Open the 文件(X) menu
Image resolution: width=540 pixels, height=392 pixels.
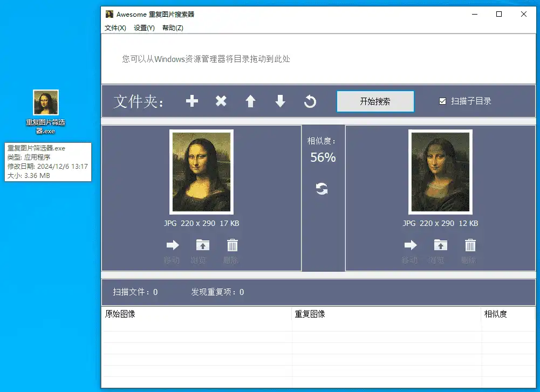pos(115,28)
